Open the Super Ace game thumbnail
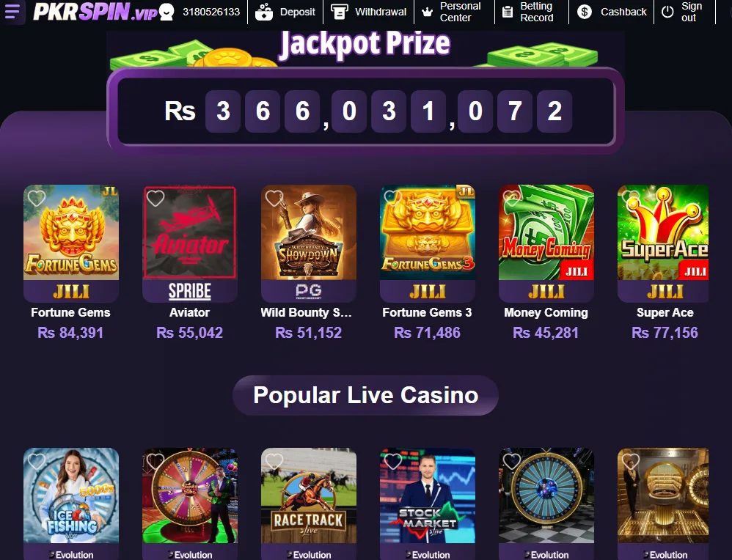This screenshot has height=560, width=732. coord(663,232)
